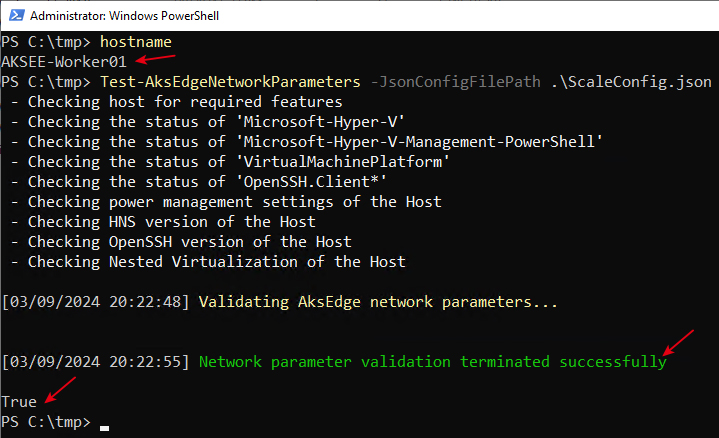Click the PowerShell icon in title bar
The width and height of the screenshot is (719, 438).
17,16
